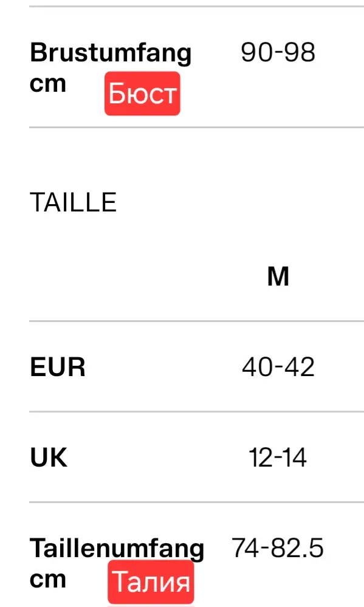This screenshot has height=607, width=364.
Task: Select the M size column header
Action: point(278,276)
